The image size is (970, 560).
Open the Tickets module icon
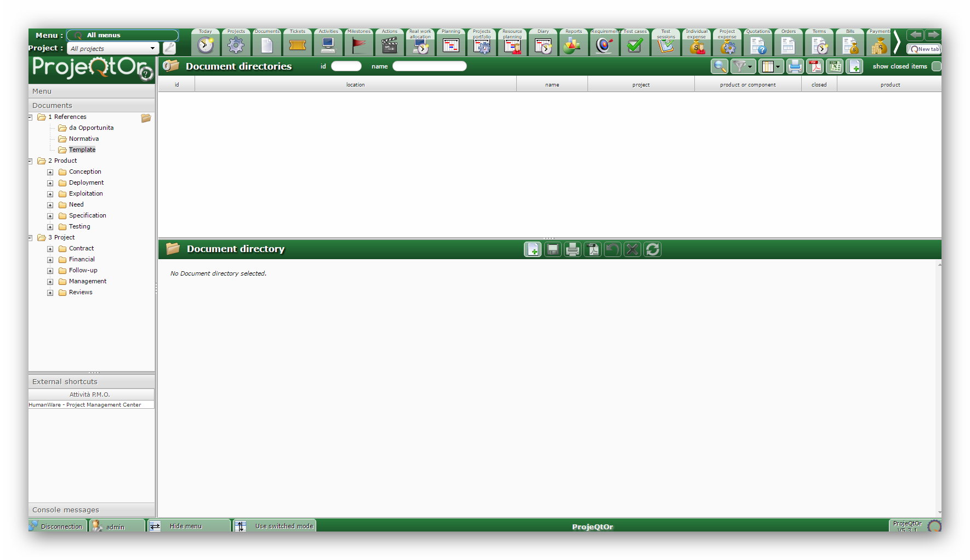(298, 45)
